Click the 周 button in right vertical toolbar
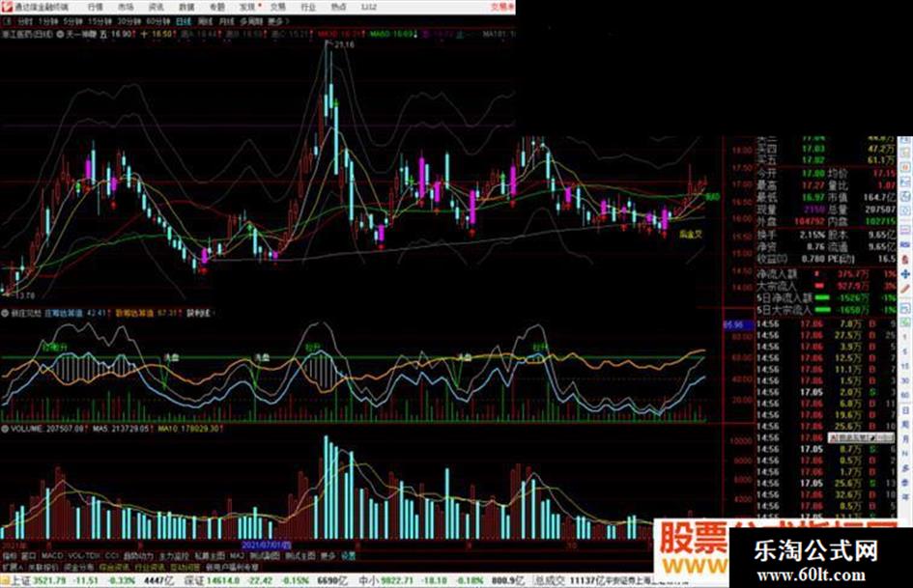913x588 pixels. pos(905,425)
